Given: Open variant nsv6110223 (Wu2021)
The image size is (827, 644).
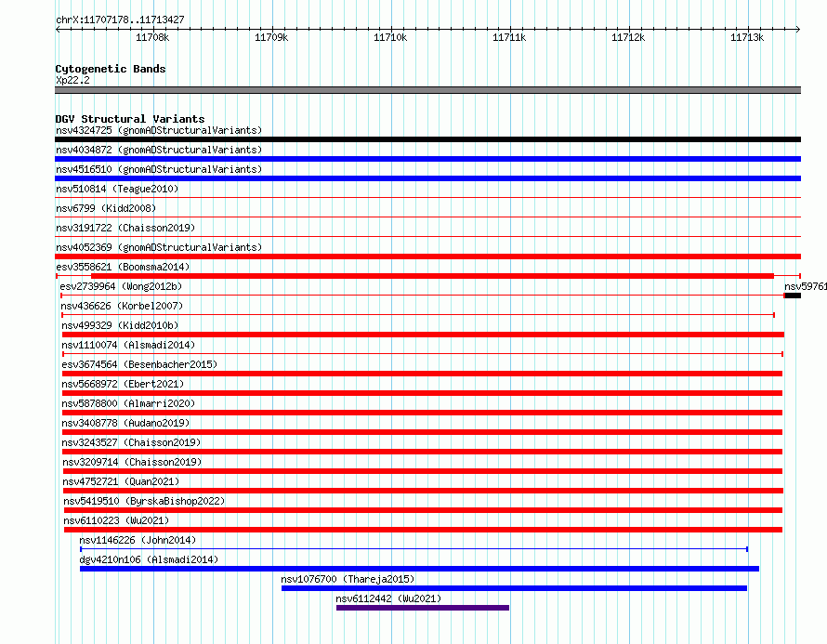Looking at the screenshot, I should (x=116, y=520).
